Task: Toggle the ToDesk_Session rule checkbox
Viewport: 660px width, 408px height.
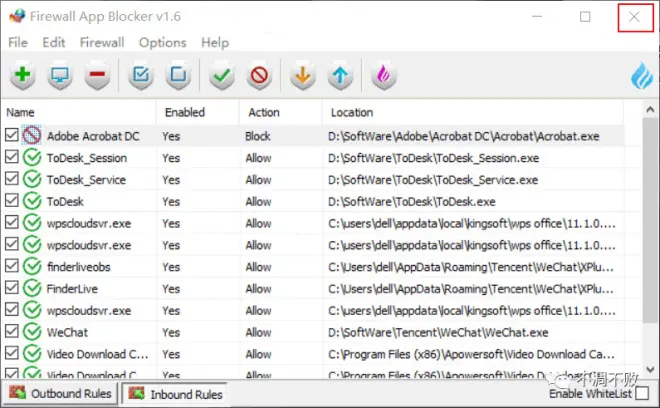Action: 12,157
